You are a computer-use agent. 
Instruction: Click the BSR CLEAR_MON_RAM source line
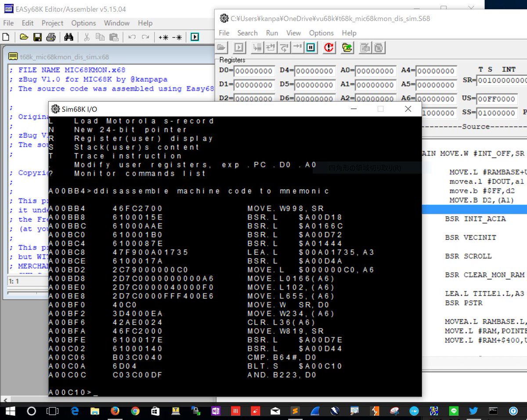485,275
